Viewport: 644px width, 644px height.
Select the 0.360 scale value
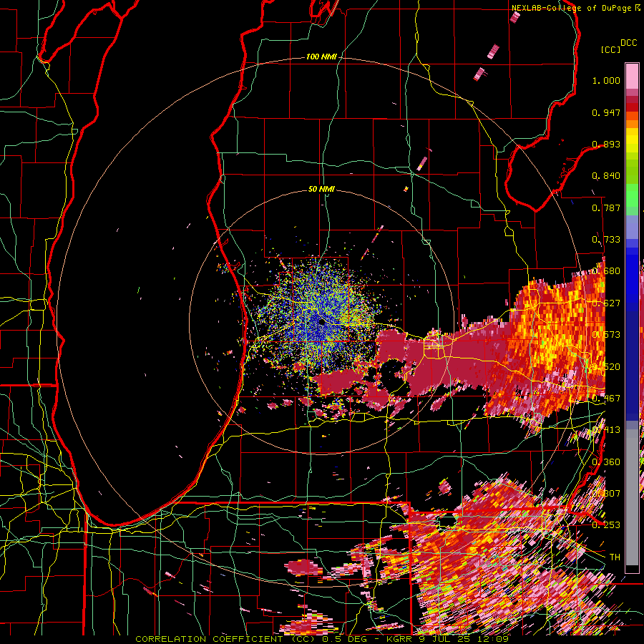tap(606, 462)
